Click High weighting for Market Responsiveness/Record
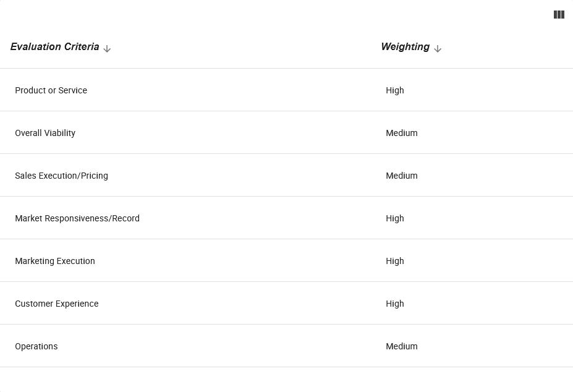 394,218
